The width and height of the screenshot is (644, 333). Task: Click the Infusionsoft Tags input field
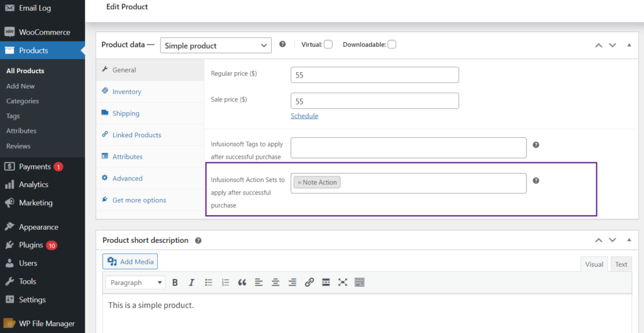pyautogui.click(x=409, y=147)
